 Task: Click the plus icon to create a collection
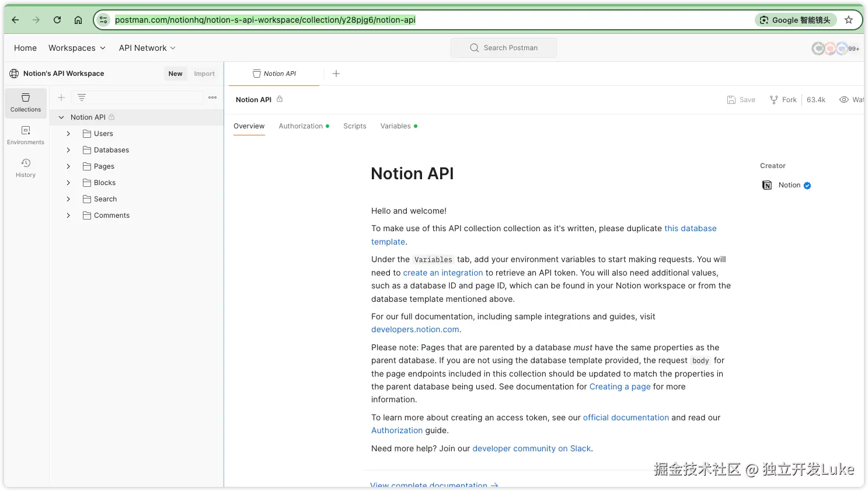(x=61, y=97)
